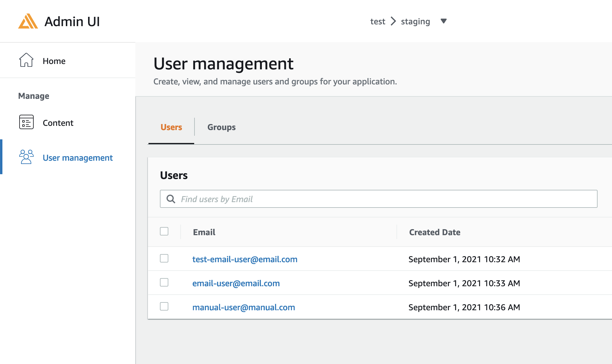The width and height of the screenshot is (612, 364).
Task: Check the select-all checkbox in the table header
Action: pos(164,232)
